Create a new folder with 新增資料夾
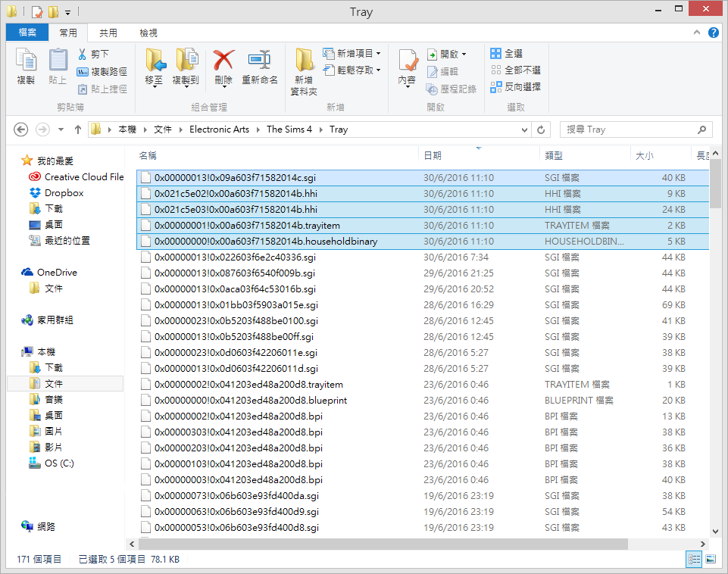728x574 pixels. (304, 71)
